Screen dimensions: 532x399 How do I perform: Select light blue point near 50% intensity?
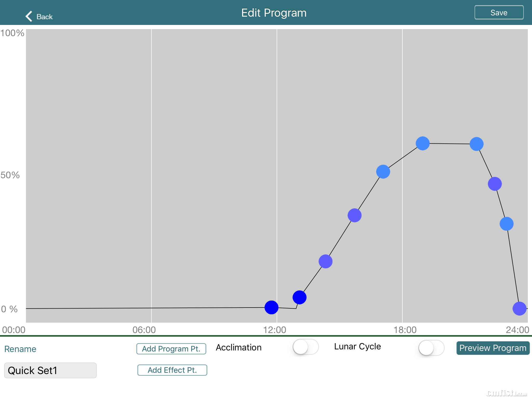[x=383, y=172]
